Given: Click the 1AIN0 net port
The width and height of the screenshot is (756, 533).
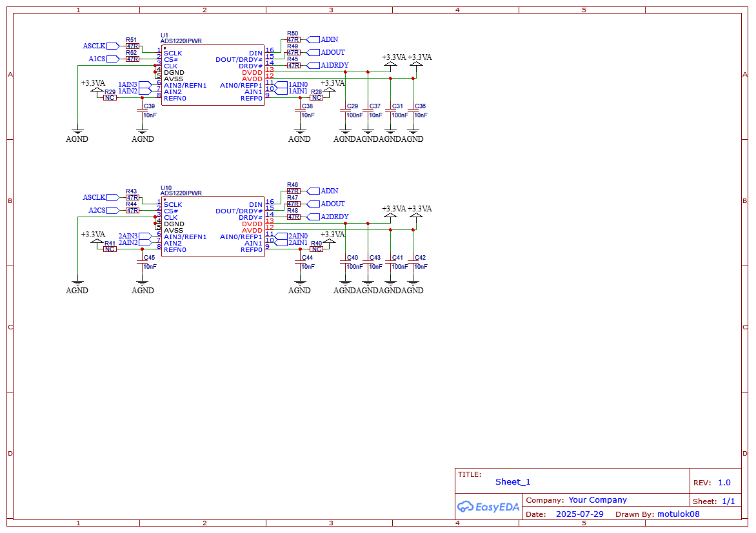Looking at the screenshot, I should pos(291,85).
